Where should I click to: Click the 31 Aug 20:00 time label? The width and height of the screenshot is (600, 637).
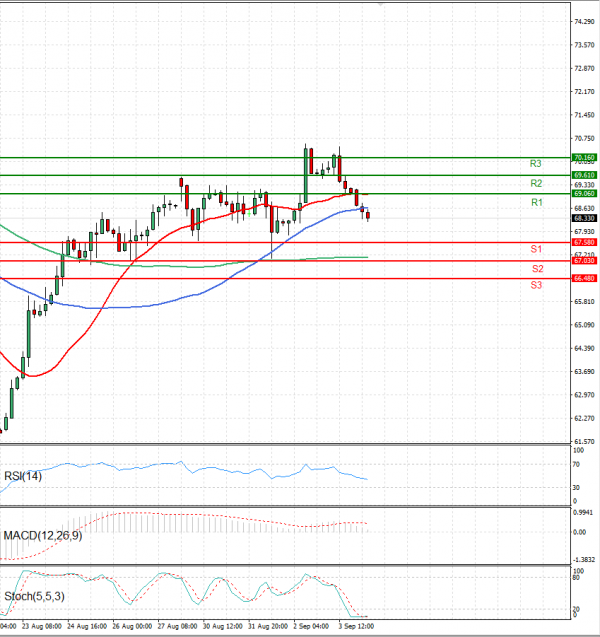[x=268, y=626]
